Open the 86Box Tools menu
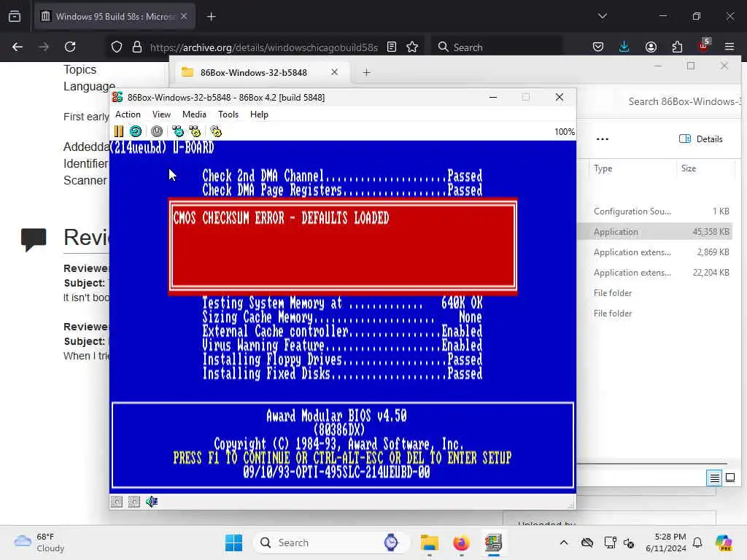Screen dimensions: 747x560 [228, 114]
